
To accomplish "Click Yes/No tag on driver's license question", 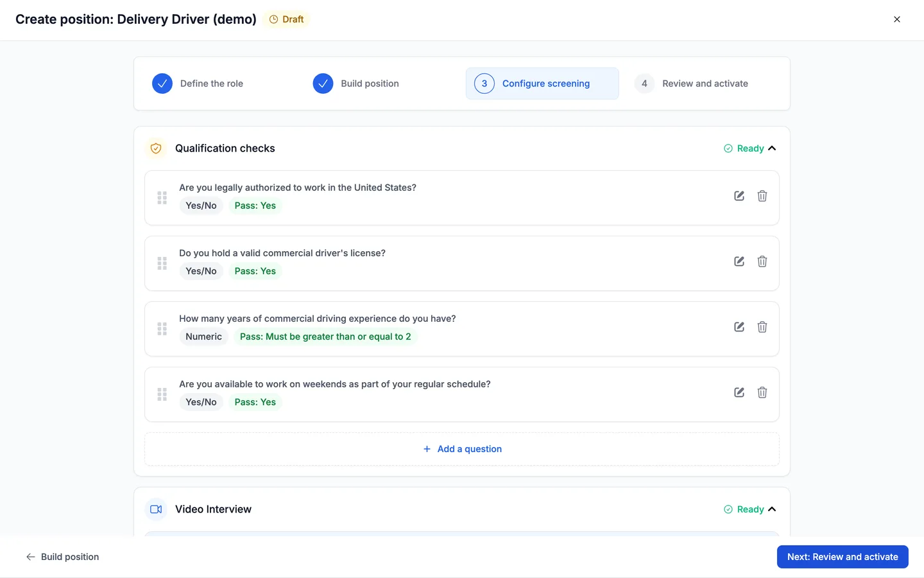I will 201,271.
